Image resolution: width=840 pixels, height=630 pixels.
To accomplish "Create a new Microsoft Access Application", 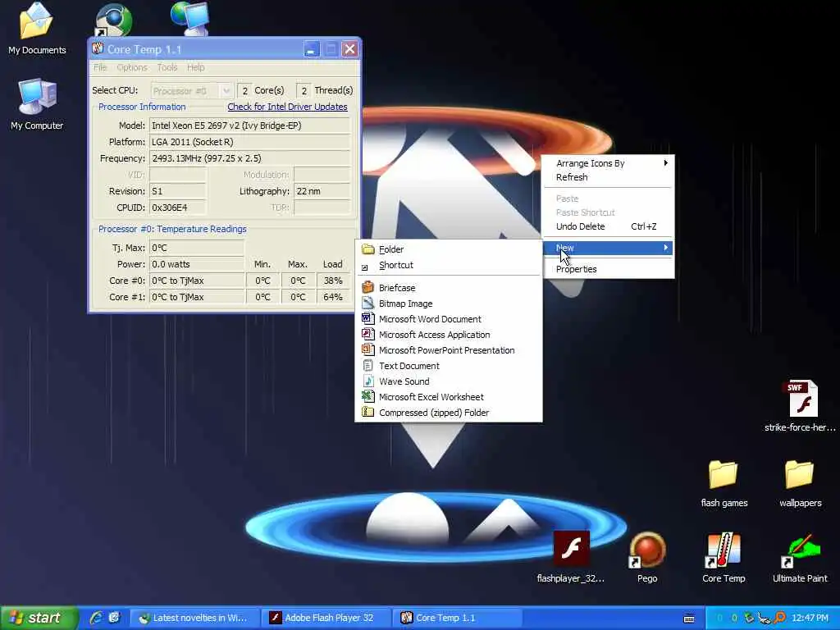I will [x=449, y=335].
